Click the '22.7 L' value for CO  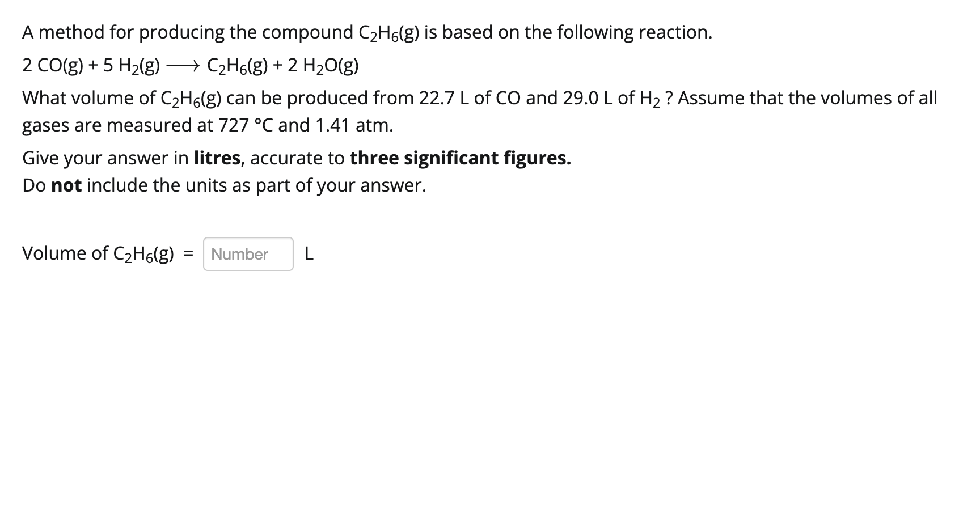pyautogui.click(x=444, y=98)
